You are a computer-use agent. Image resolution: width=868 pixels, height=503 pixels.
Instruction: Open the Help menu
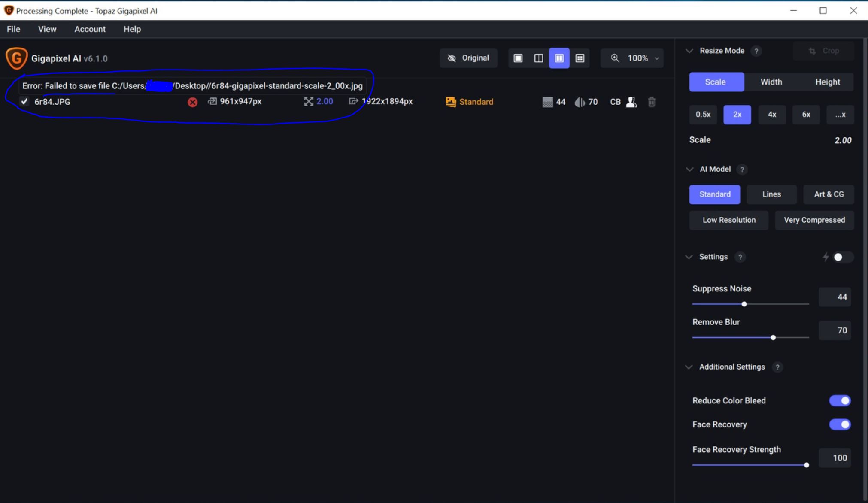[x=132, y=29]
